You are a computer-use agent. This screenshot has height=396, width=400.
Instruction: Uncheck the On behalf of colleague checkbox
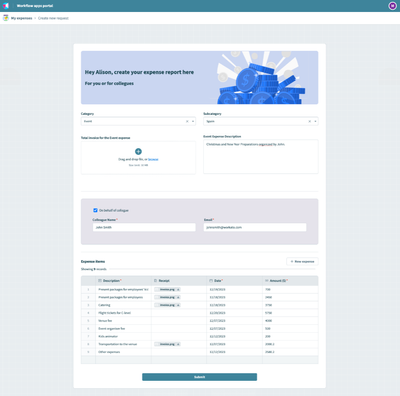(95, 210)
